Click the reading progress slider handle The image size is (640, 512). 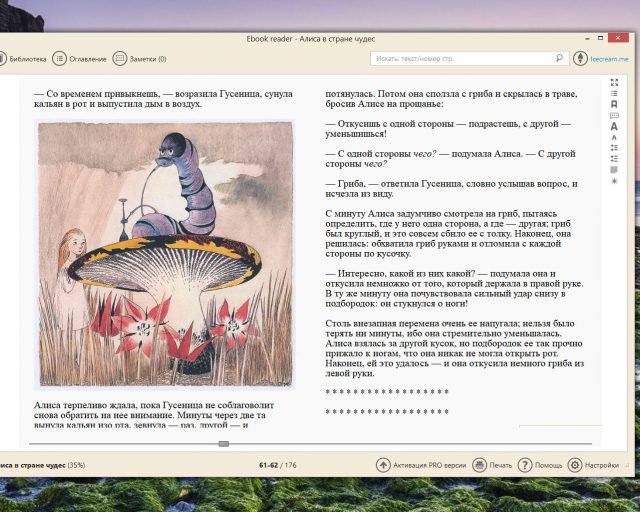coord(223,444)
